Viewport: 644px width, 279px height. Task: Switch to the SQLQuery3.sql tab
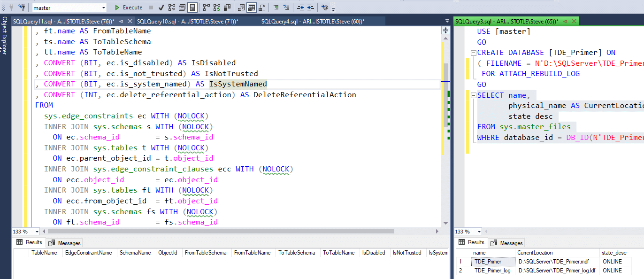[x=506, y=21]
